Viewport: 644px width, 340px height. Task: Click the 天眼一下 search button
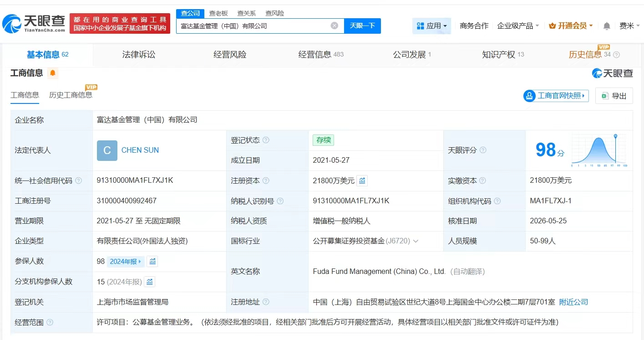click(x=362, y=26)
